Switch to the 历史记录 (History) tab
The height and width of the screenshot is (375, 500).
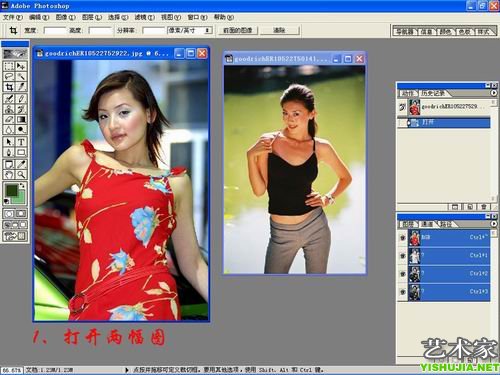(433, 93)
